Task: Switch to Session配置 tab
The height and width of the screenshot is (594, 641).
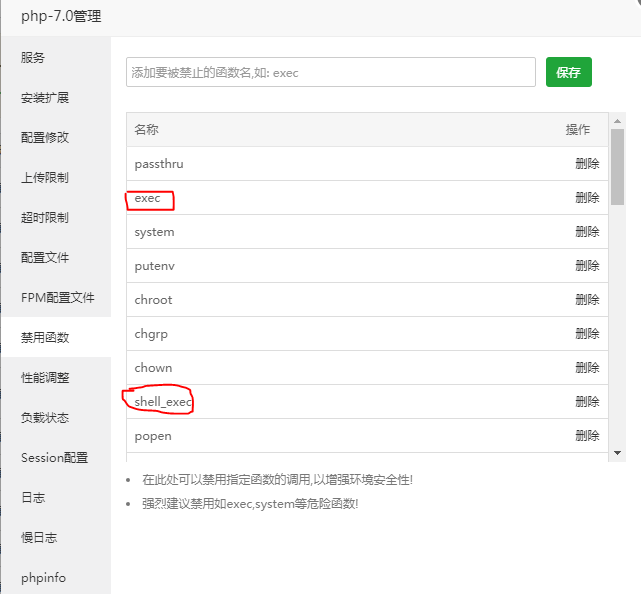Action: point(54,458)
